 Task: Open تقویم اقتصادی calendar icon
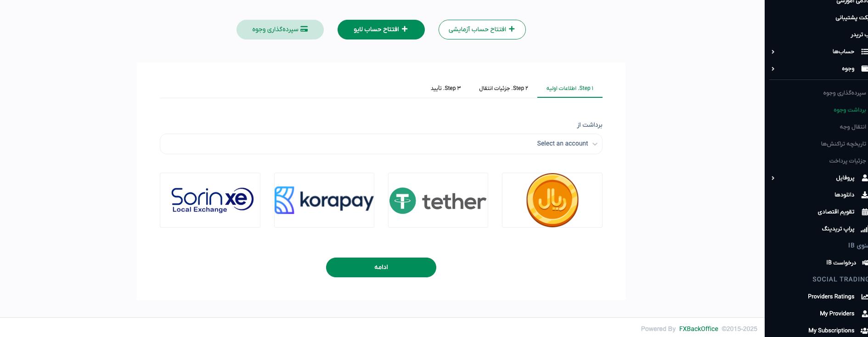coord(864,212)
